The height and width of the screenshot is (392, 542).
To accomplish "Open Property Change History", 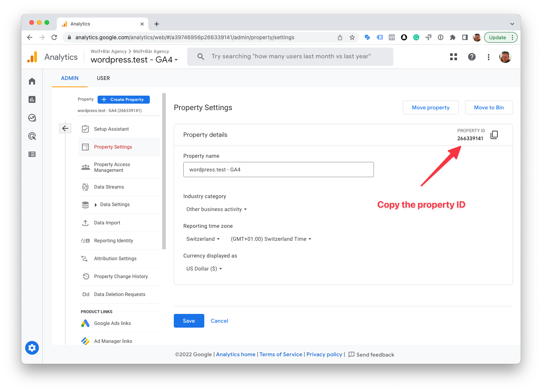I will pyautogui.click(x=119, y=277).
